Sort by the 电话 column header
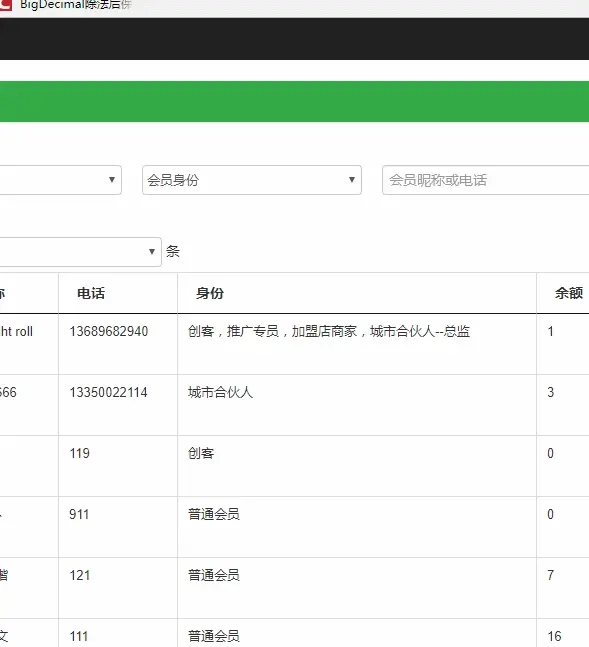Screen dimensions: 589x647 tap(91, 293)
